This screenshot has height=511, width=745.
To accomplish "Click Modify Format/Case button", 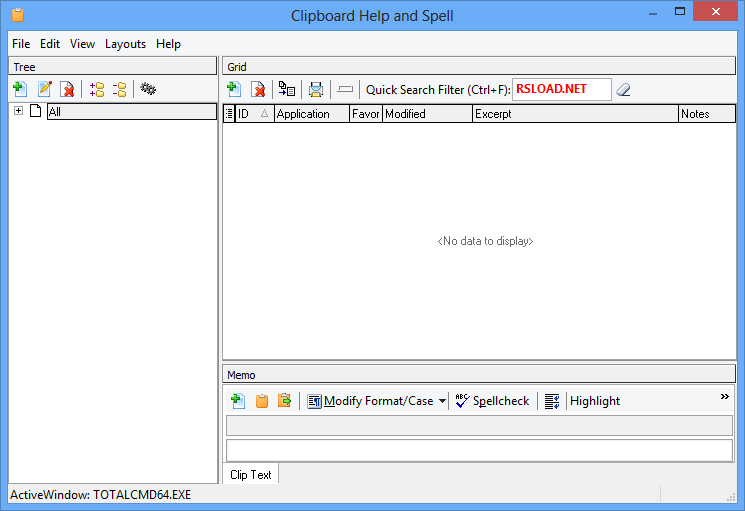I will pos(370,401).
